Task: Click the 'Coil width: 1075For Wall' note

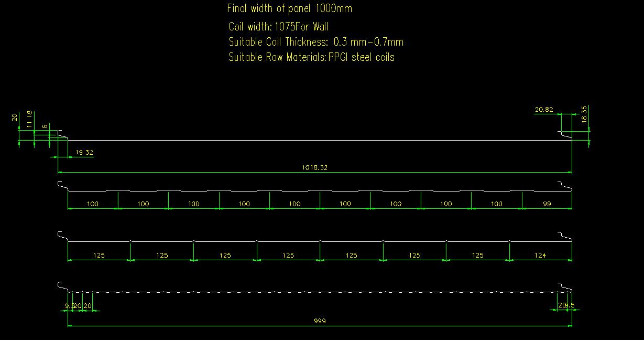Action: pos(278,27)
